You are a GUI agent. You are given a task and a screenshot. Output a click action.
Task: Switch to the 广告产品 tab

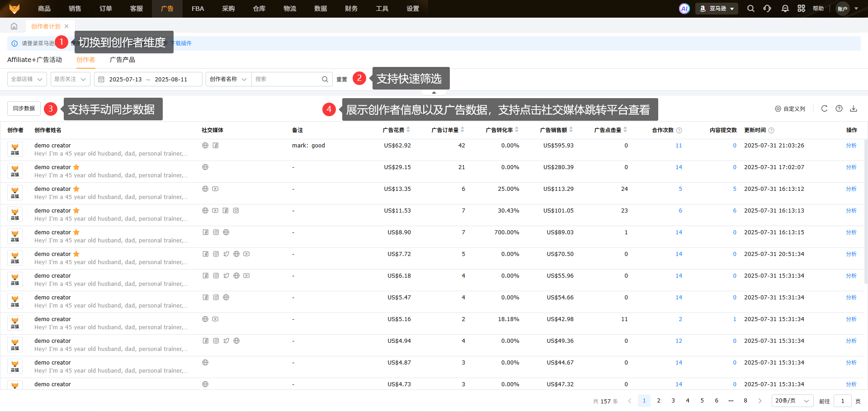[x=122, y=60]
